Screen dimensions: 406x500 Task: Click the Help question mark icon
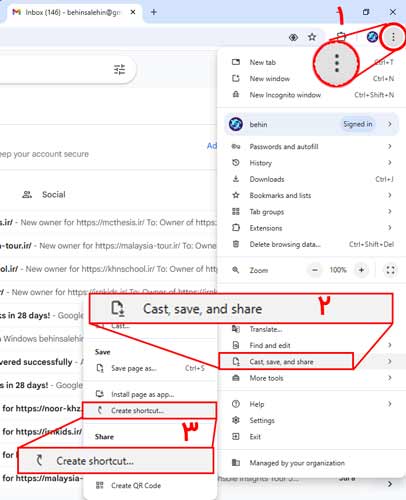[x=236, y=404]
